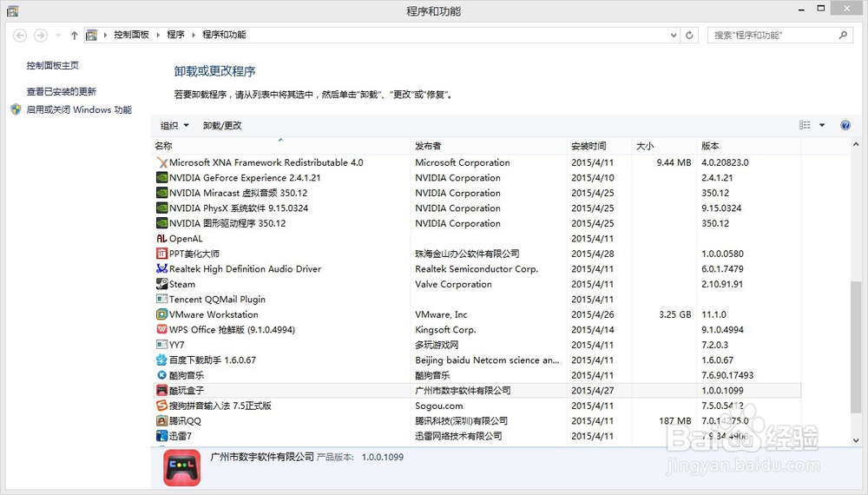The image size is (868, 495).
Task: Select the 2015/4/28 install date cell
Action: [x=592, y=254]
